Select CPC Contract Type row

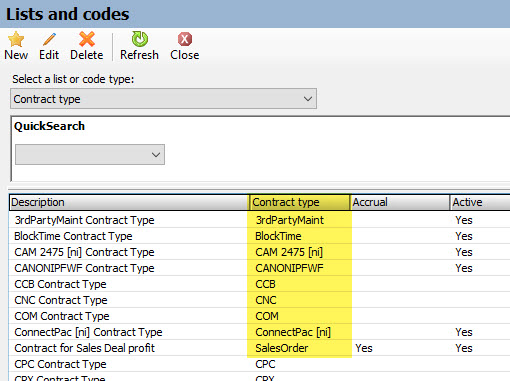260,364
